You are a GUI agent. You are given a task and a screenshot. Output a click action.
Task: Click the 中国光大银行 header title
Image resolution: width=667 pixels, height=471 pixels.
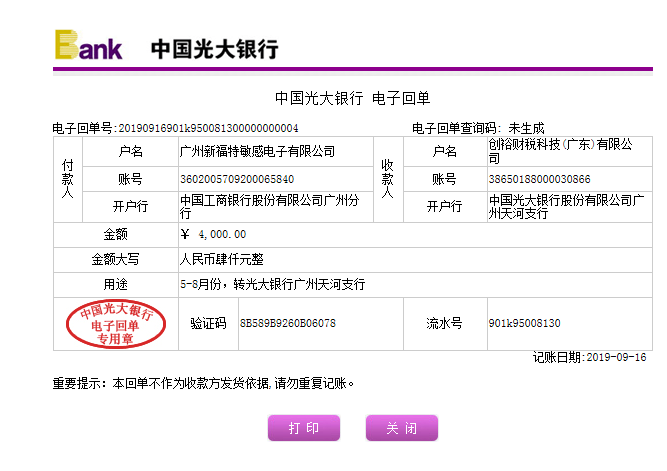click(215, 49)
